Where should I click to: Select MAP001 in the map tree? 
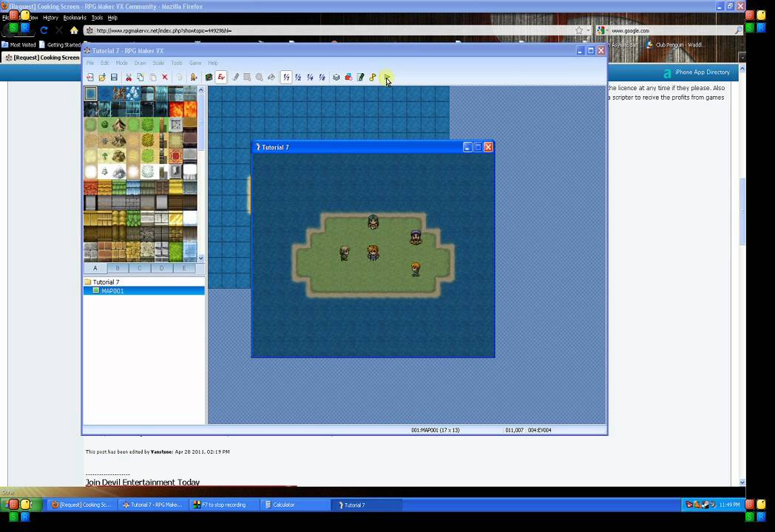[x=112, y=291]
